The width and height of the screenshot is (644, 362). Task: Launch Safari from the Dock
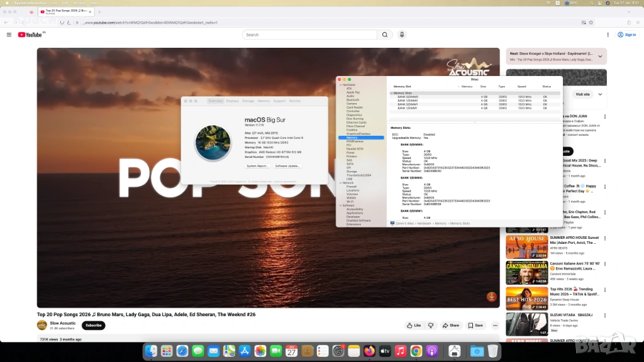click(x=182, y=351)
